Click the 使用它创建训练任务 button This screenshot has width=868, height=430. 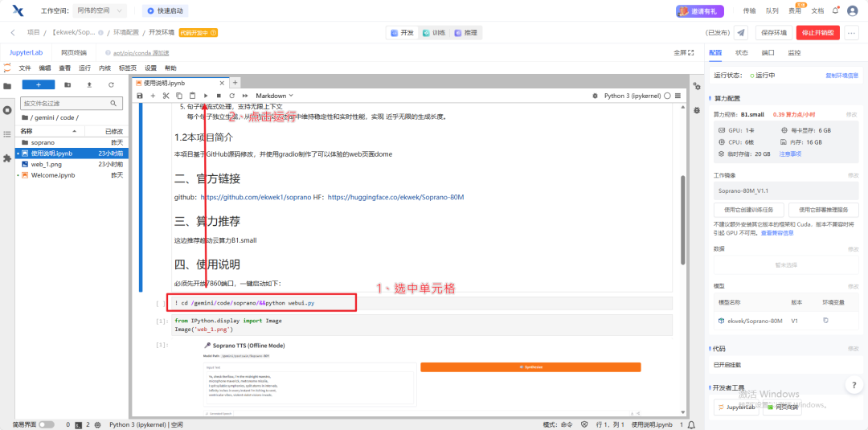[x=749, y=210]
